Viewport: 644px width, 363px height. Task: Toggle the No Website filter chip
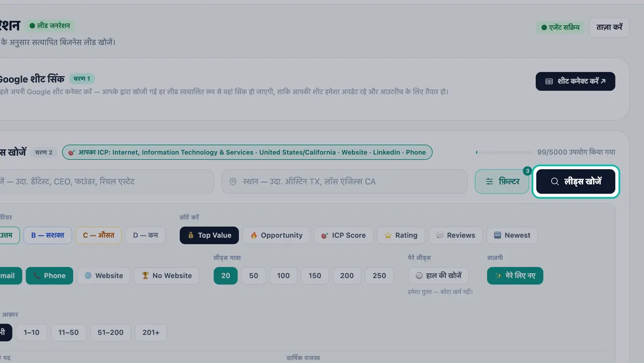[x=167, y=275]
